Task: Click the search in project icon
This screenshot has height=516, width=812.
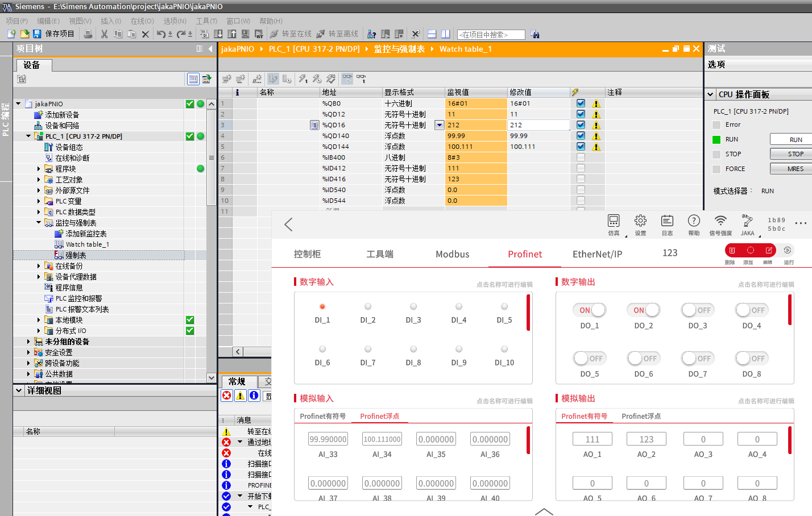Action: coord(535,34)
